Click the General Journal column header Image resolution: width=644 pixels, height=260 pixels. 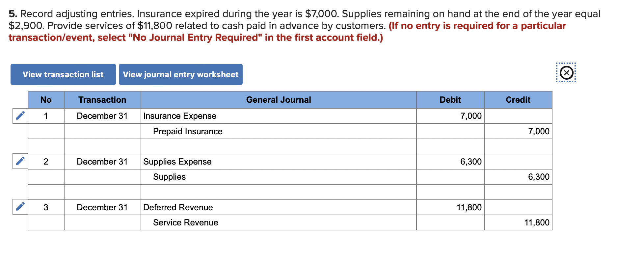pos(279,100)
